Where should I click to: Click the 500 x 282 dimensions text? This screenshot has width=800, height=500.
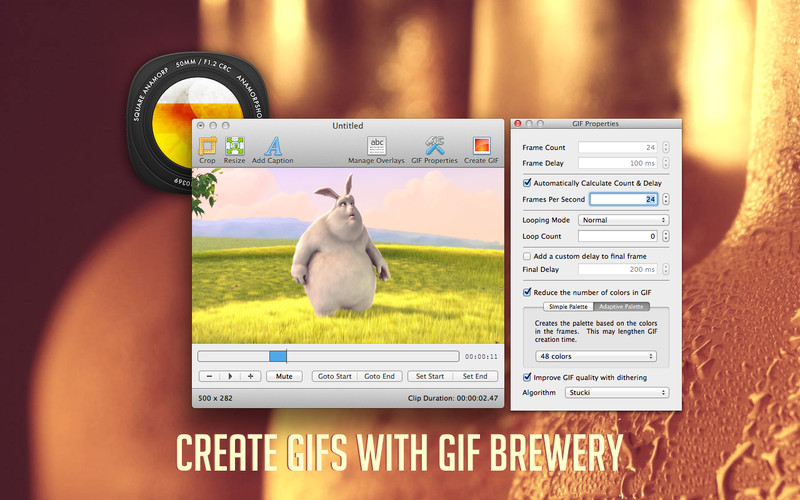click(x=215, y=398)
